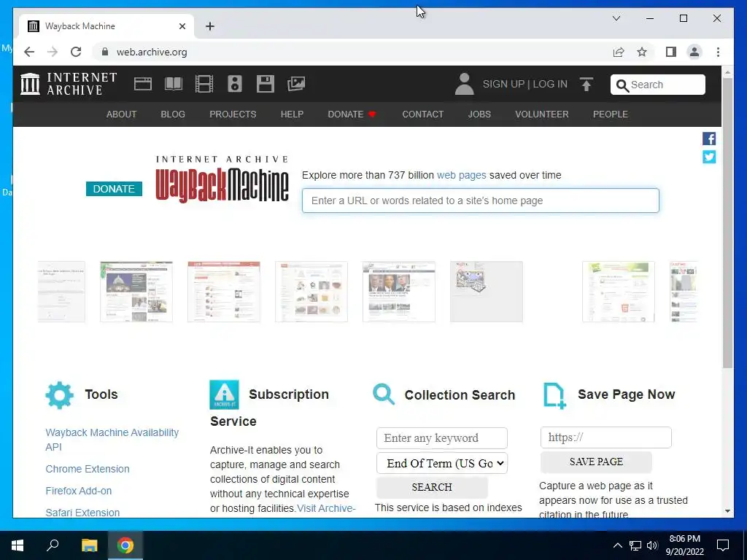
Task: Reload the page in Chrome
Action: point(76,52)
